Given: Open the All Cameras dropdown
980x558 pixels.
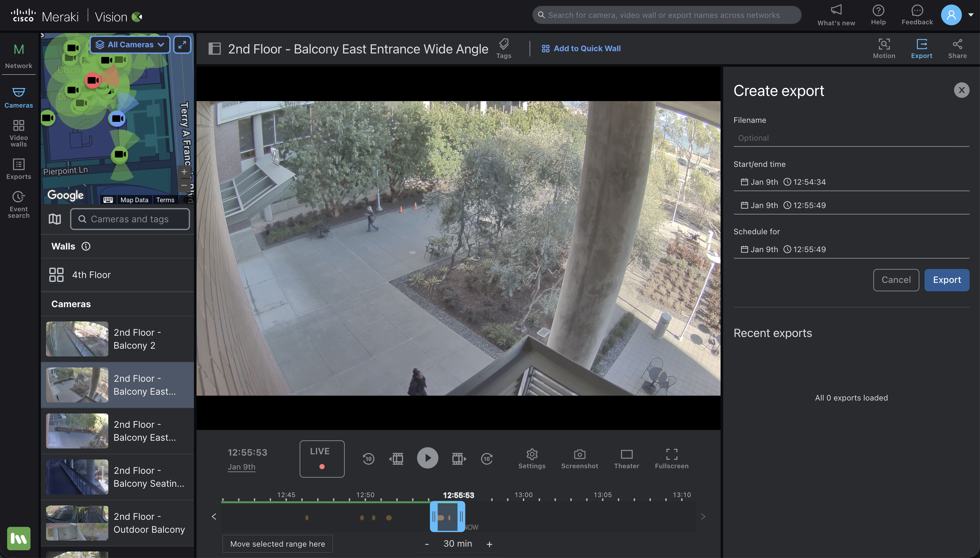Looking at the screenshot, I should [130, 44].
